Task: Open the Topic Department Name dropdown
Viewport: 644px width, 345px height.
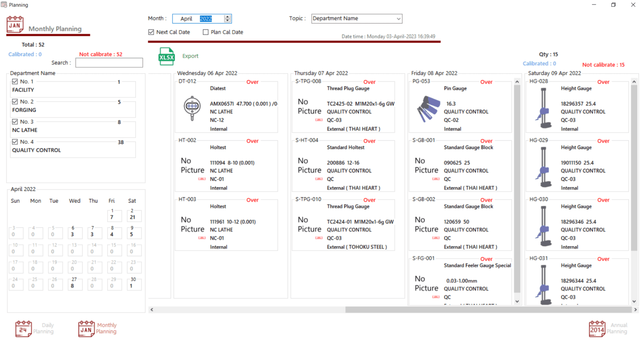Action: coord(398,18)
